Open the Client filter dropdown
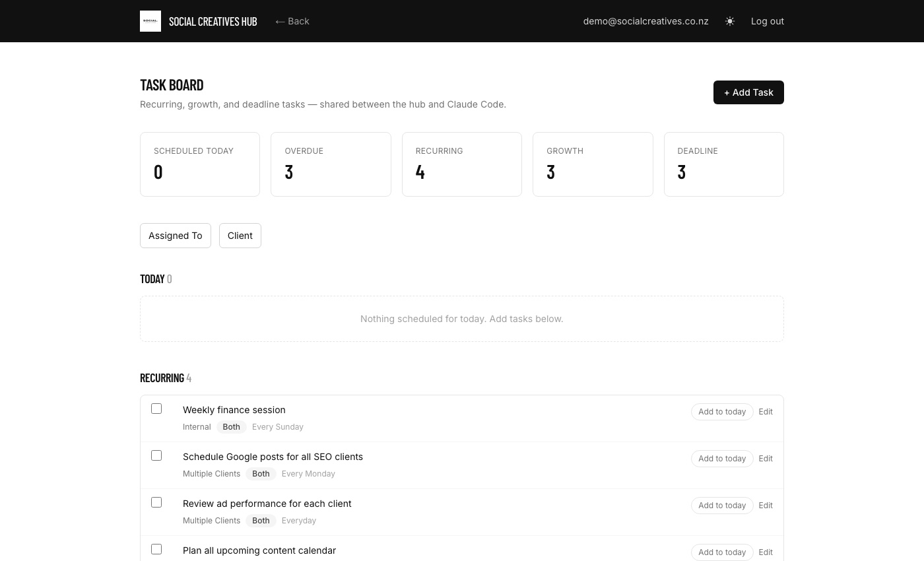Screen dimensions: 924x561 click(x=240, y=236)
